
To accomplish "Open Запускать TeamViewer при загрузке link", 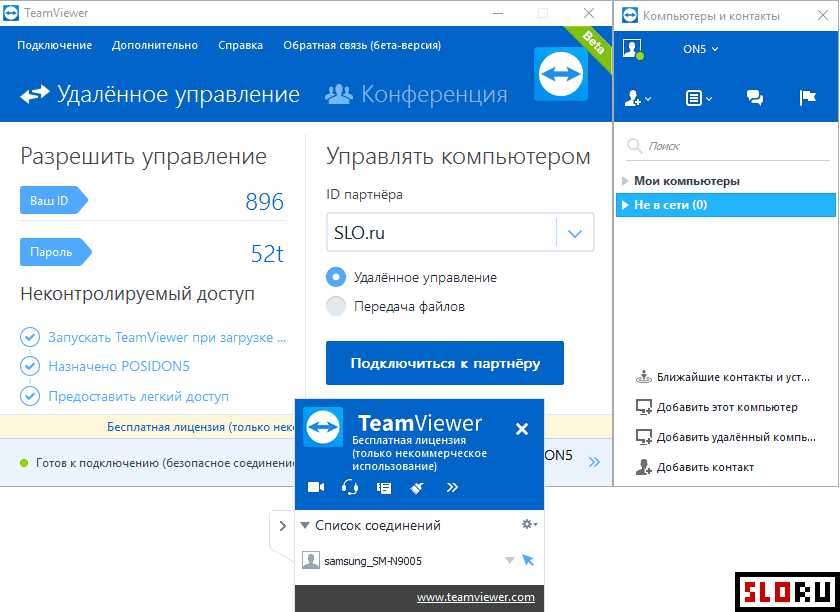I will (x=167, y=338).
